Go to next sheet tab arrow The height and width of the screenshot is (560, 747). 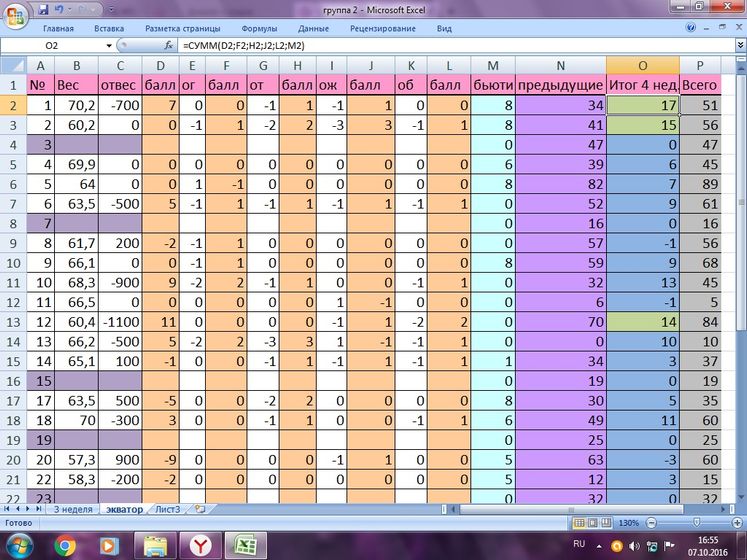coord(28,509)
